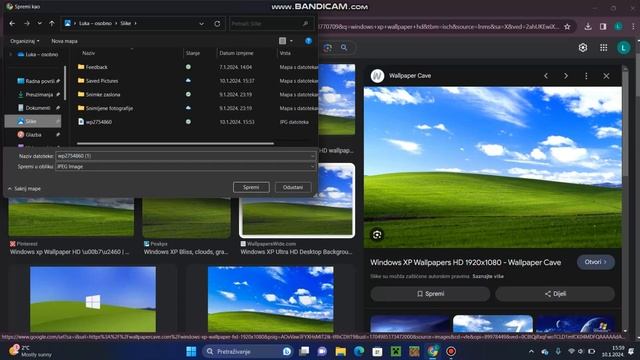The width and height of the screenshot is (640, 360).
Task: Select the Feedback folder
Action: pos(96,67)
